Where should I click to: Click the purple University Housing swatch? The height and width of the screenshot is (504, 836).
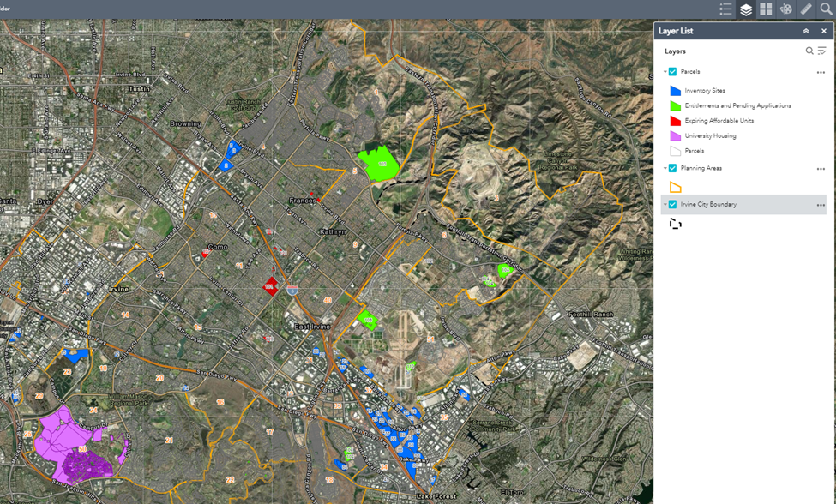675,135
